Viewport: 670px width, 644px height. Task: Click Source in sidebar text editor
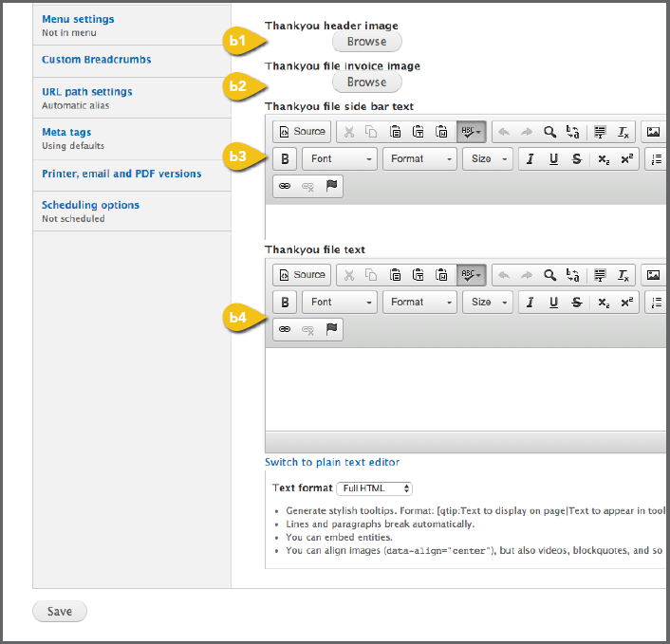(x=302, y=132)
